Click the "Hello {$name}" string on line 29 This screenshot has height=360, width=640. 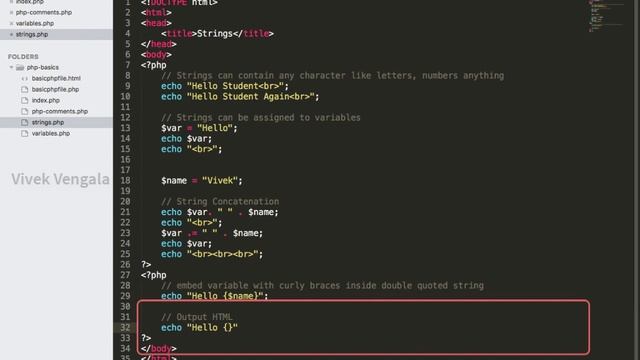225,296
